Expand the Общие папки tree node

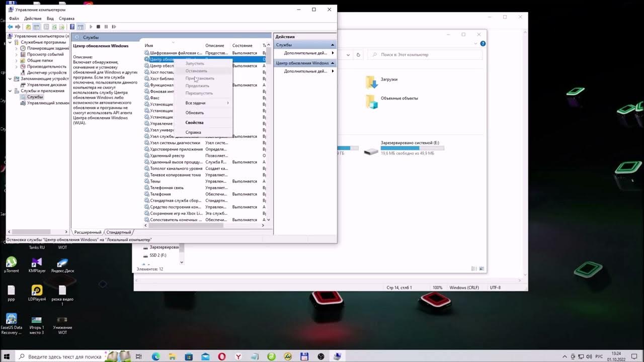coord(17,60)
